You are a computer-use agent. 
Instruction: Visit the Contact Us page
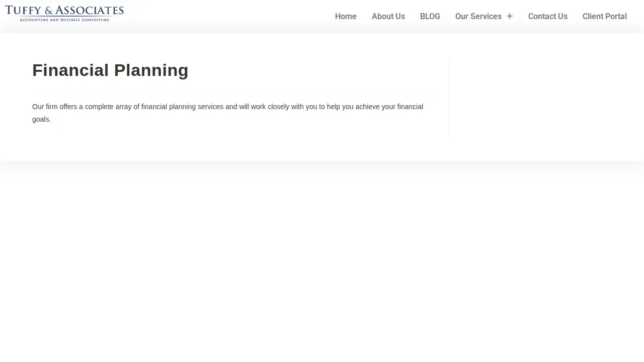(x=548, y=16)
